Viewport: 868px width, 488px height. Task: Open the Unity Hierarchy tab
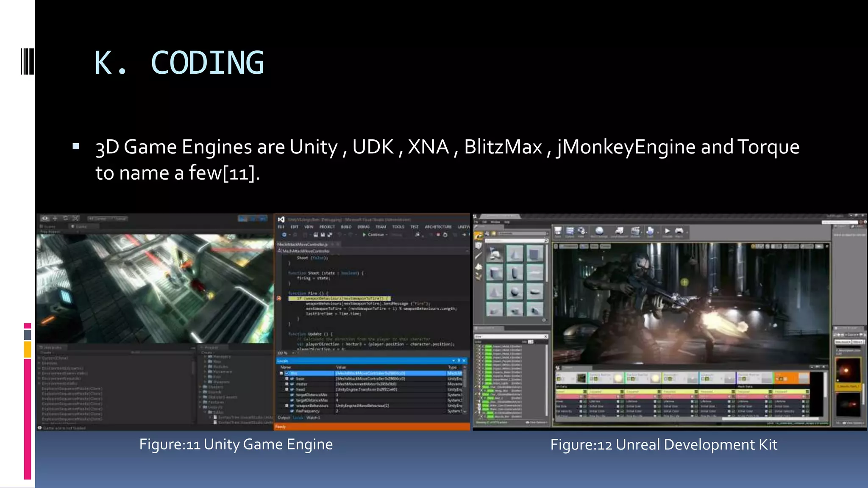(53, 348)
